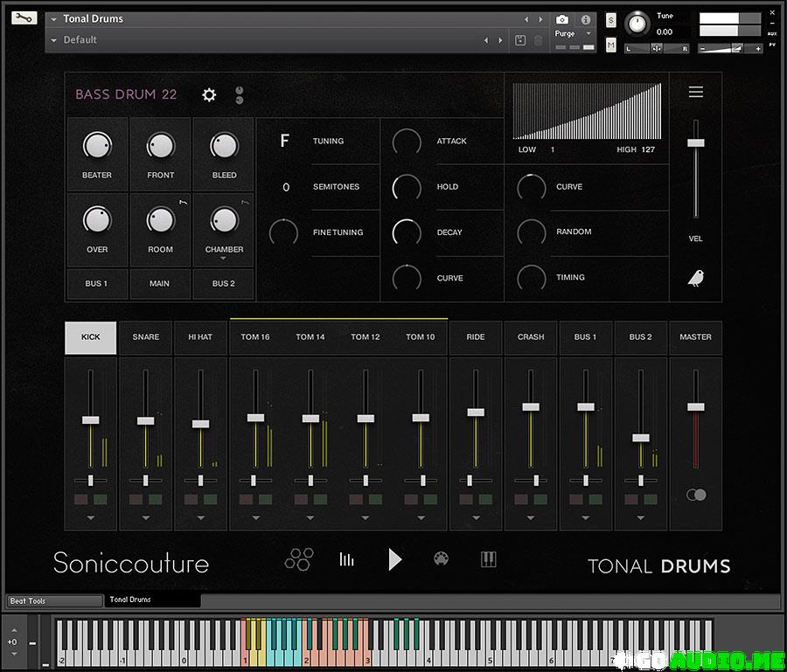Toggle the Mute M button

610,45
